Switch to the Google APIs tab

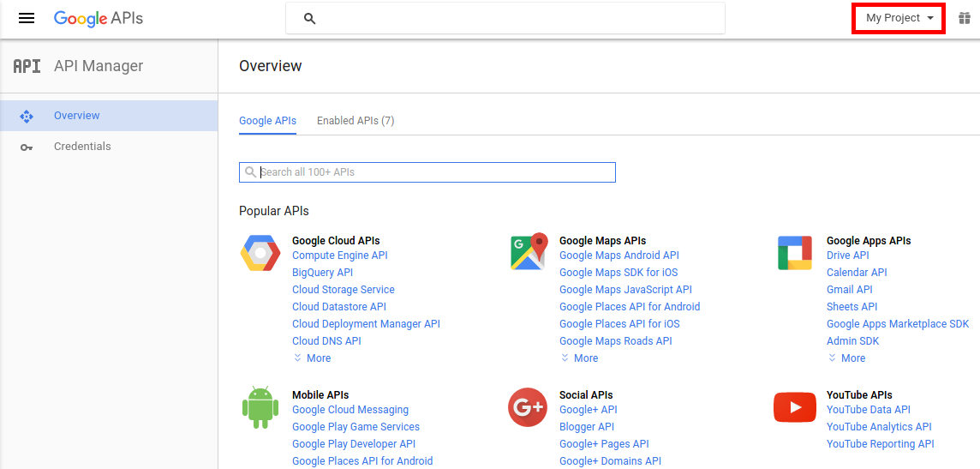267,121
